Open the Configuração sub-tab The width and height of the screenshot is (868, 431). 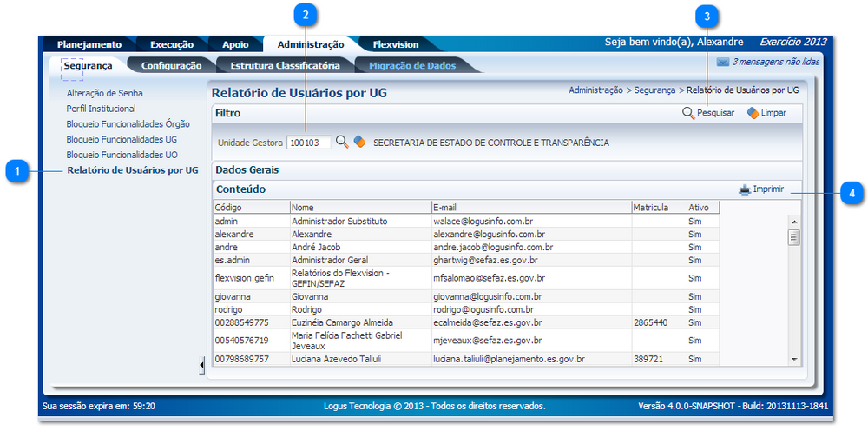tap(171, 65)
